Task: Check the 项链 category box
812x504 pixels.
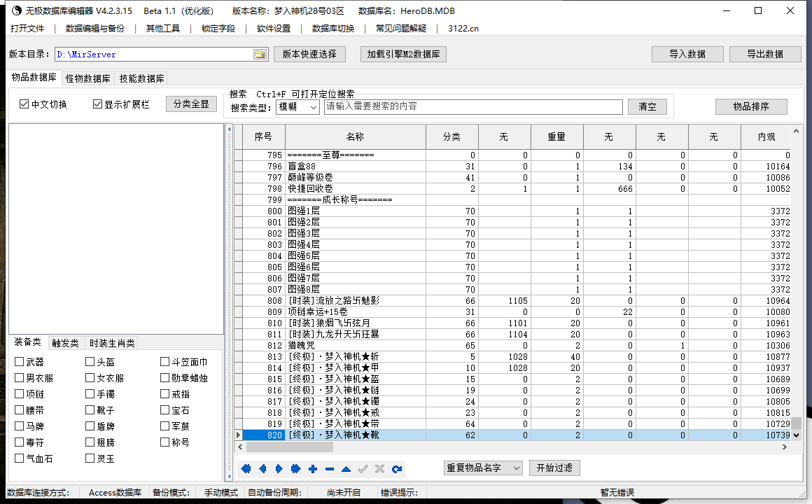Action: [x=19, y=393]
